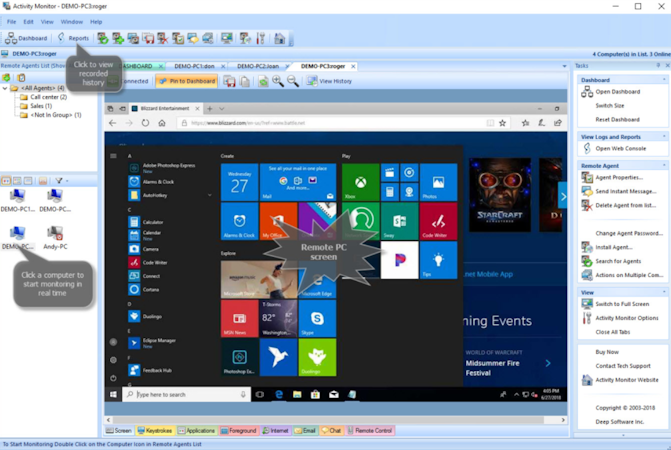Click the house website icon in main toolbar

[x=279, y=38]
